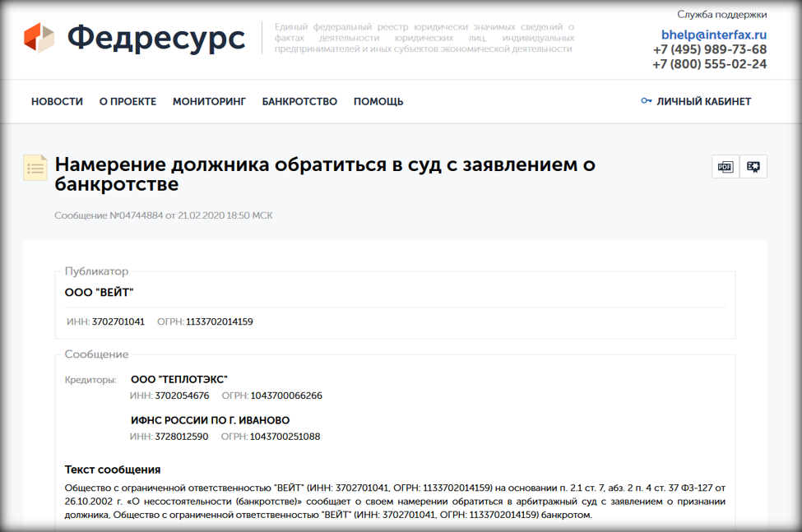Image resolution: width=802 pixels, height=532 pixels.
Task: Go to the О проекте section
Action: (127, 101)
